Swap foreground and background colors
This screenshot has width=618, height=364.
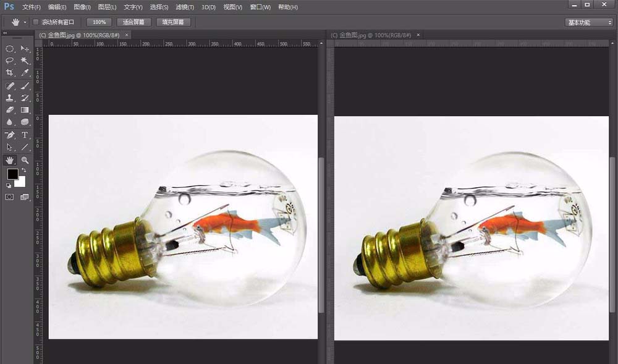[x=23, y=170]
